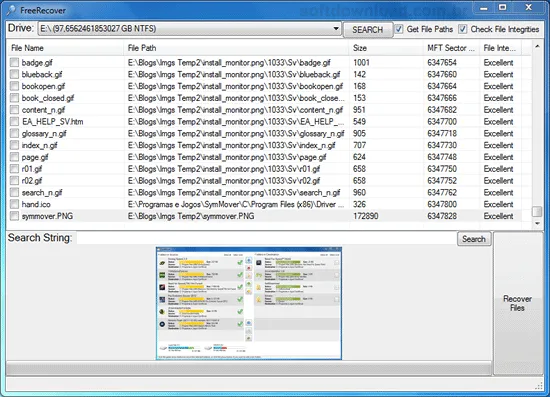Check the page.gif checkbox
Screen dimensions: 550x397
coord(14,157)
